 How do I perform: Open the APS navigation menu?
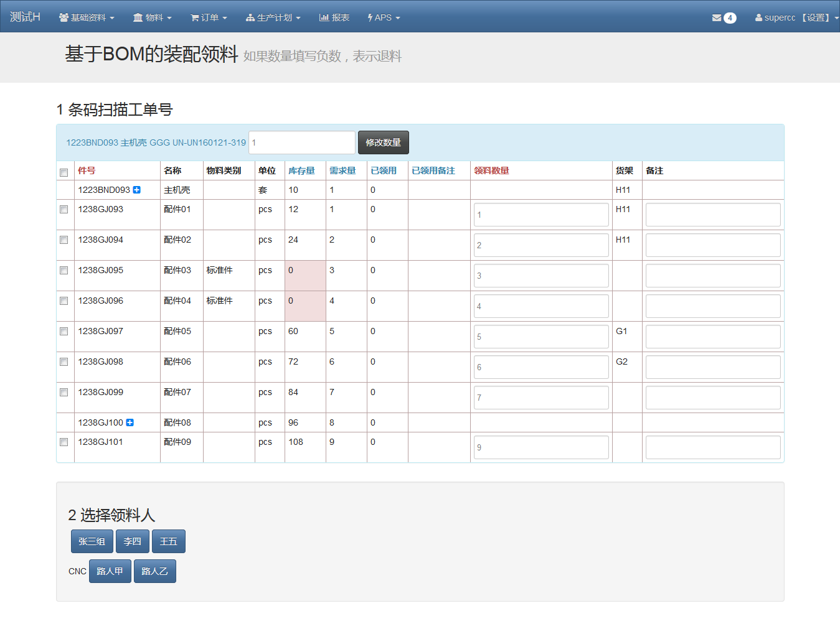click(x=384, y=18)
